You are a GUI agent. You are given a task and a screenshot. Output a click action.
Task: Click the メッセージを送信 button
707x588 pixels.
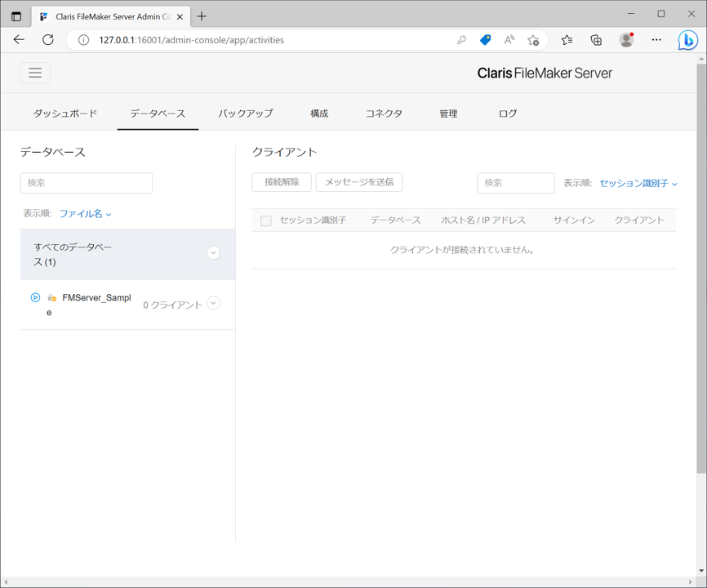(359, 182)
